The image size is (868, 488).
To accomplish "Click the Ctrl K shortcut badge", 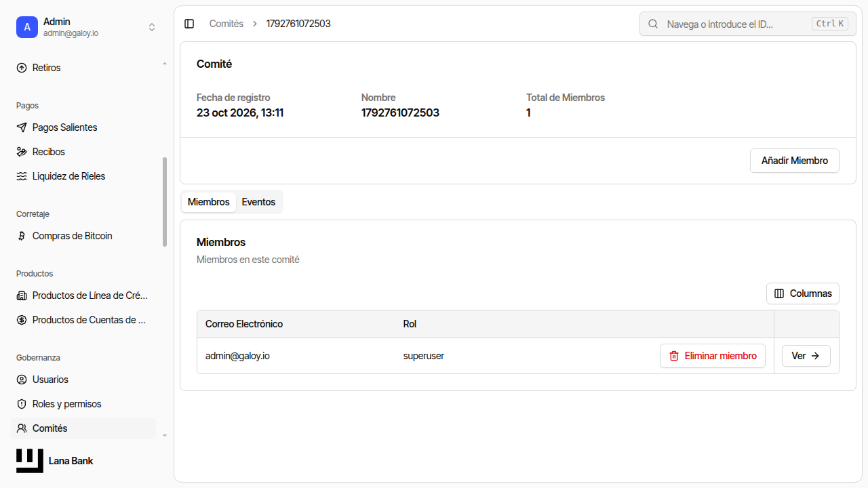I will pyautogui.click(x=830, y=24).
